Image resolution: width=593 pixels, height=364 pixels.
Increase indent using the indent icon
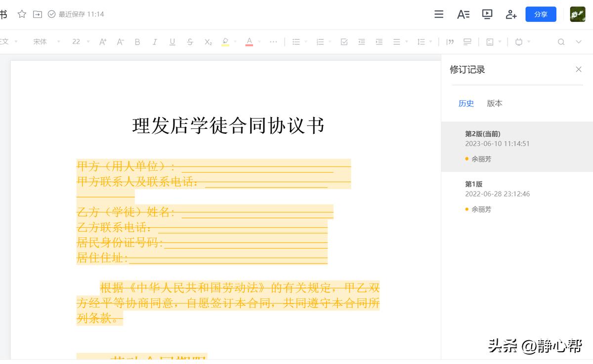(x=379, y=41)
